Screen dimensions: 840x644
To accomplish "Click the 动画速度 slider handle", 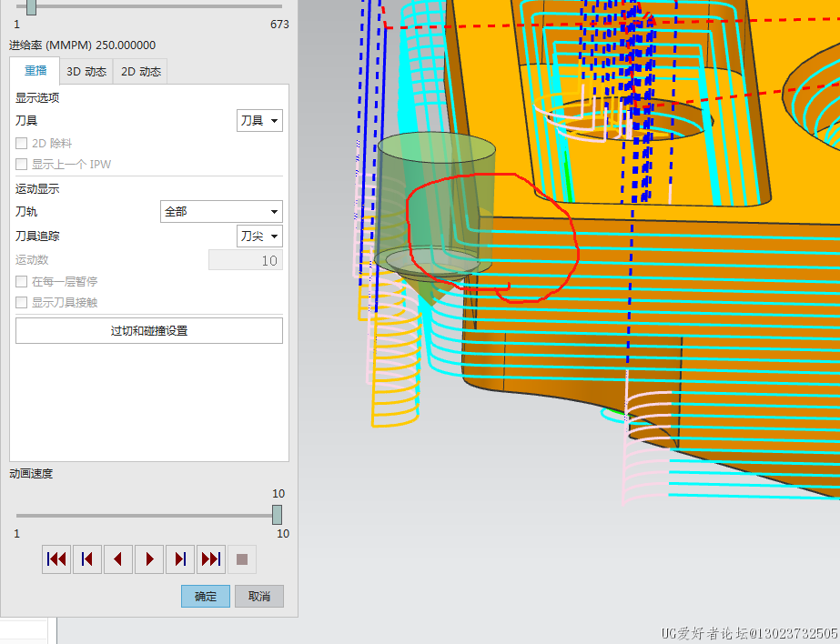I will [x=277, y=515].
